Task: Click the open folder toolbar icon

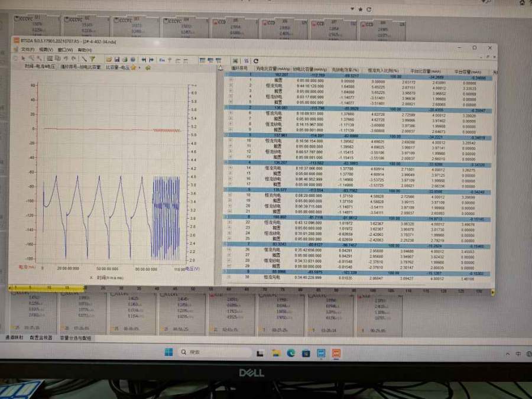Action: pos(109,60)
